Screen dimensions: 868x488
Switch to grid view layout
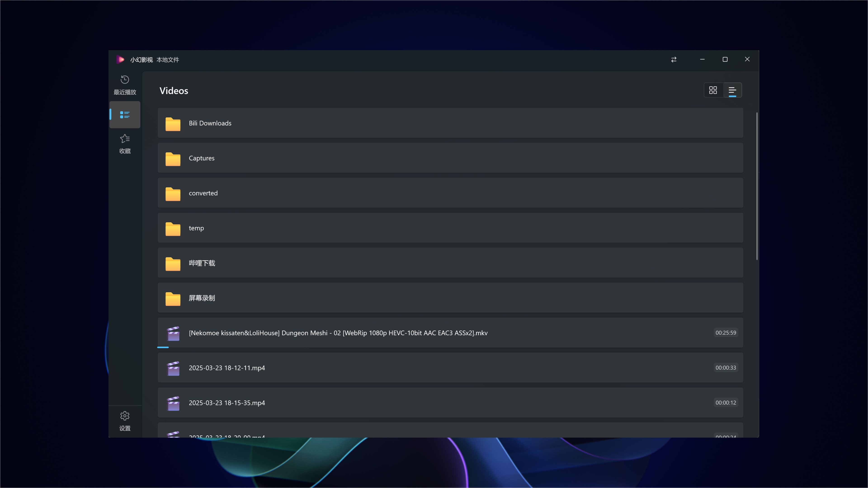pos(713,90)
